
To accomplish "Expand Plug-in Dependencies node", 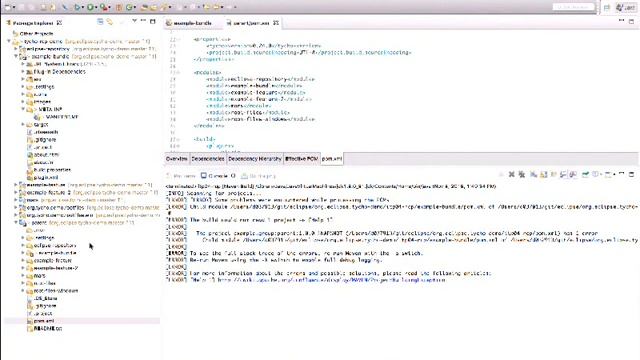I will [23, 71].
